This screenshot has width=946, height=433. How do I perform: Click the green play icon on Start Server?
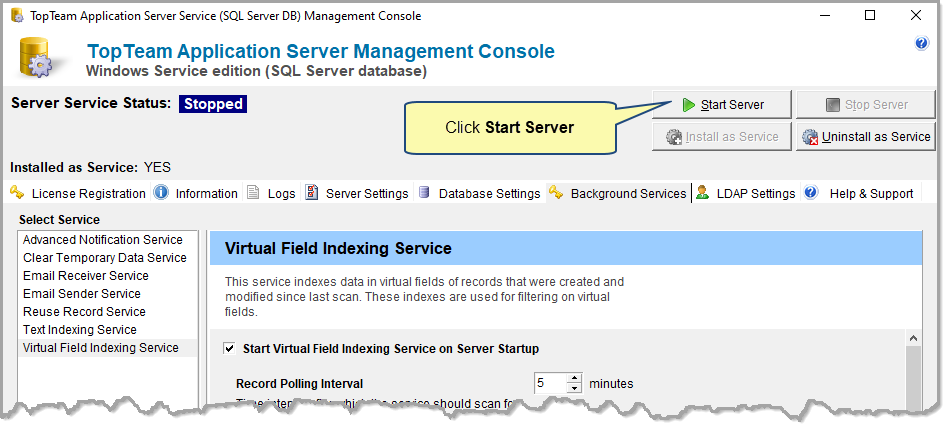688,105
